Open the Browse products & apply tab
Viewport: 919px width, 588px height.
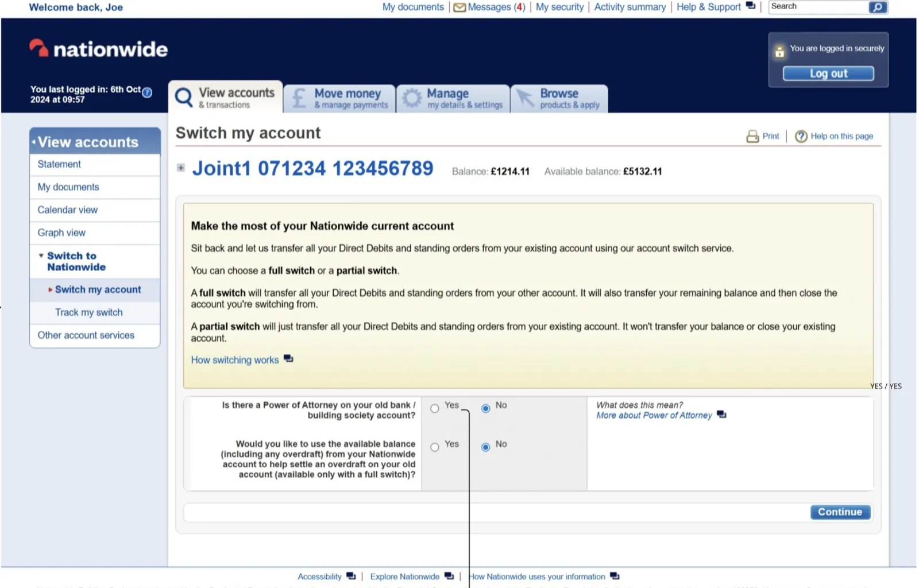[x=559, y=98]
